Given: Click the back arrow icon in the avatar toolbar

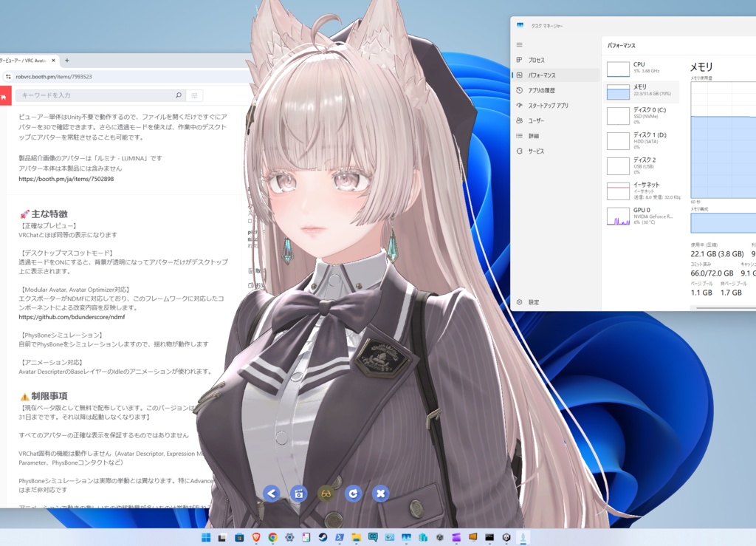Looking at the screenshot, I should 271,494.
